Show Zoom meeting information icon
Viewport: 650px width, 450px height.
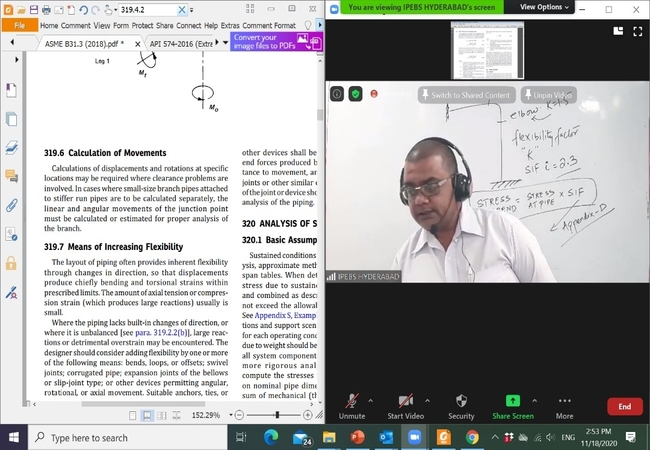(337, 94)
